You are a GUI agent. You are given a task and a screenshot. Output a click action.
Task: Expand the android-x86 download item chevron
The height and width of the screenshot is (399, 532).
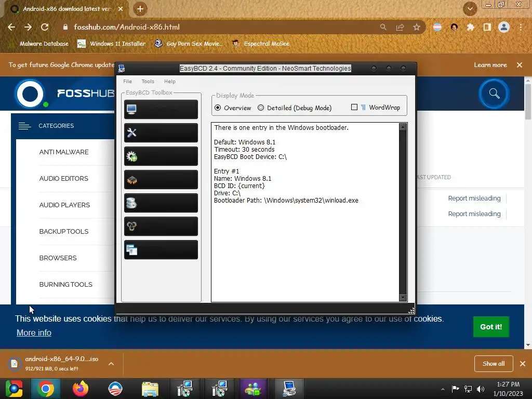click(111, 364)
